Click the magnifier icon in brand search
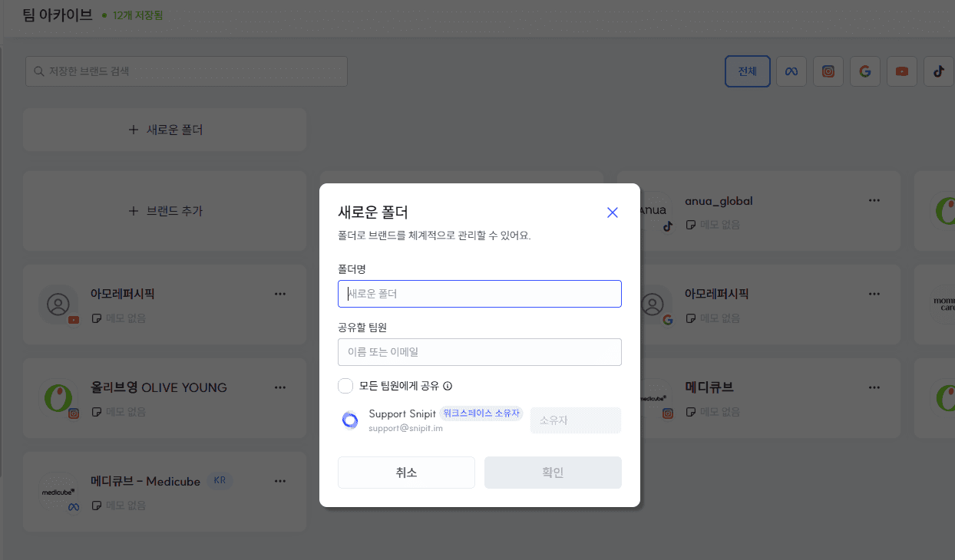The image size is (955, 560). pyautogui.click(x=38, y=71)
